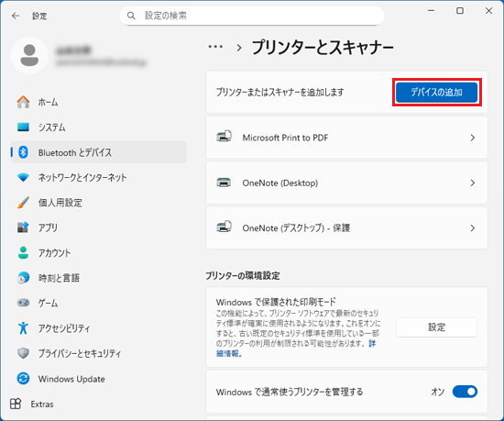Open Extras entry

[x=32, y=404]
